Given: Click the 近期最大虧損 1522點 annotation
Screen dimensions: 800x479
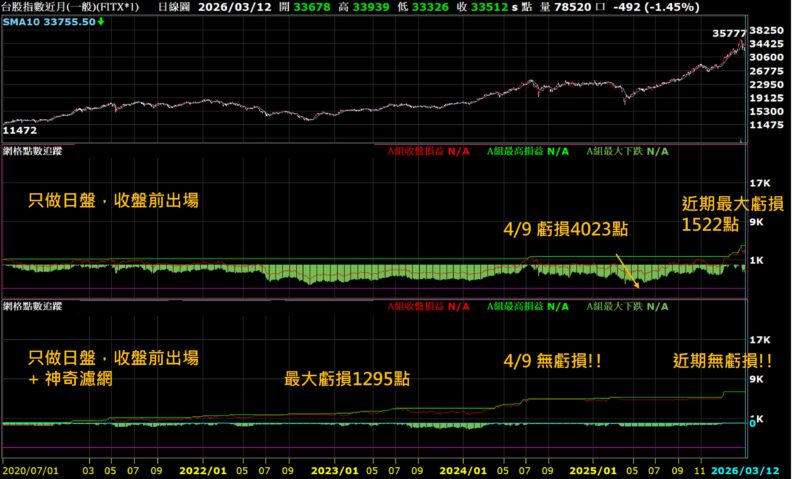Looking at the screenshot, I should (x=733, y=214).
